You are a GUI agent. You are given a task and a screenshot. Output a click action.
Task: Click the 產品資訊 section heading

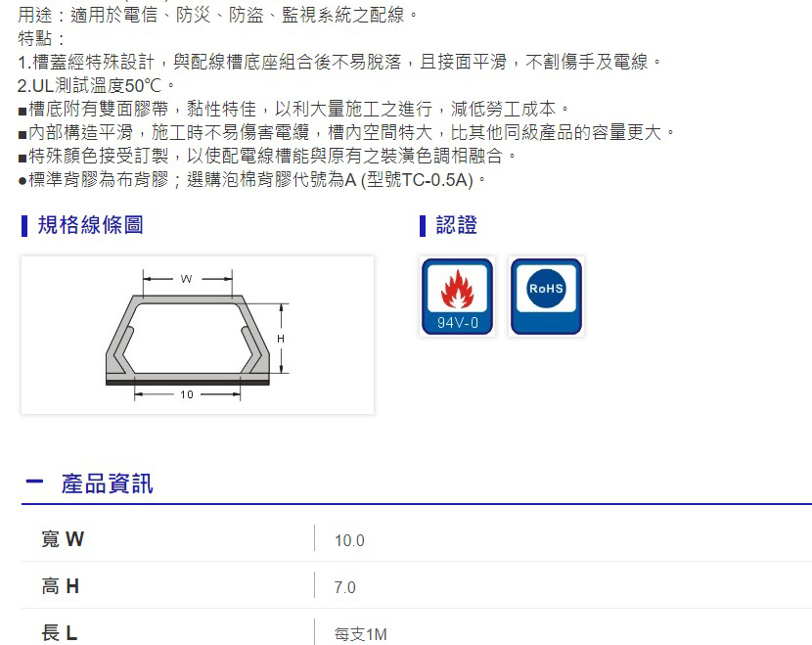click(x=107, y=484)
